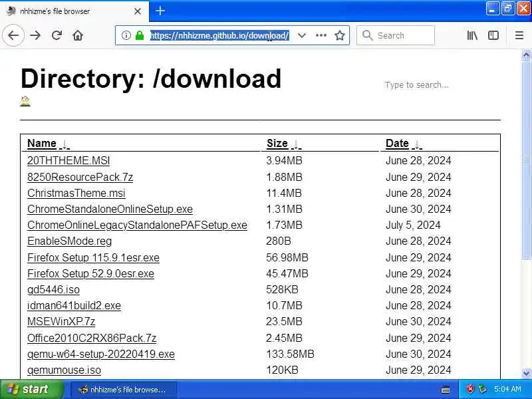Click the red security shield tray icon
The height and width of the screenshot is (399, 532).
470,389
